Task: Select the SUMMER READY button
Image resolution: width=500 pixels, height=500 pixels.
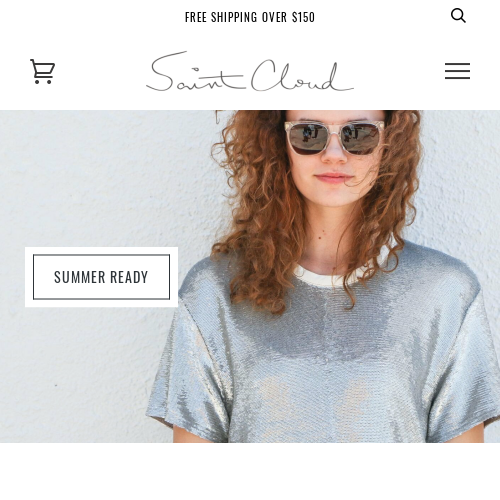Action: [x=101, y=277]
